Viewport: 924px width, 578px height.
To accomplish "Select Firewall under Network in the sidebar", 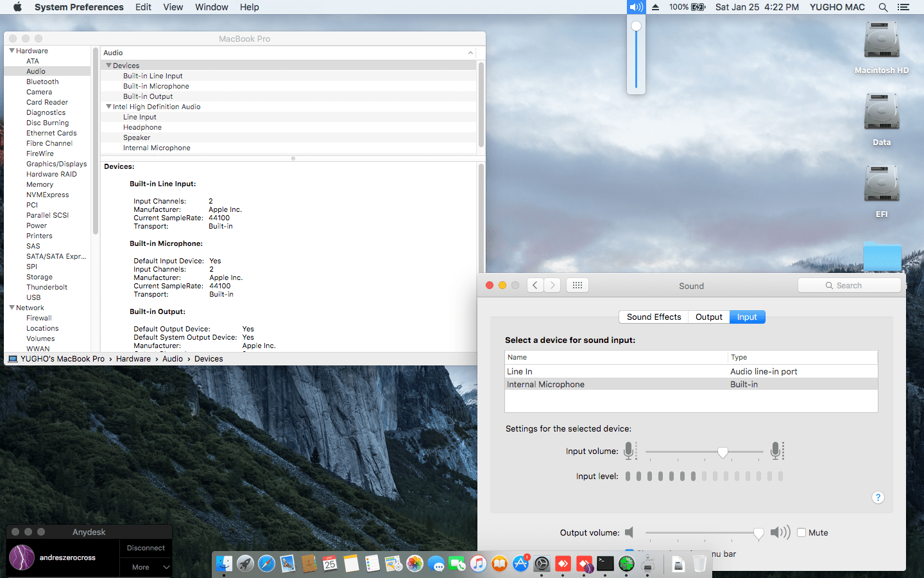I will point(39,318).
